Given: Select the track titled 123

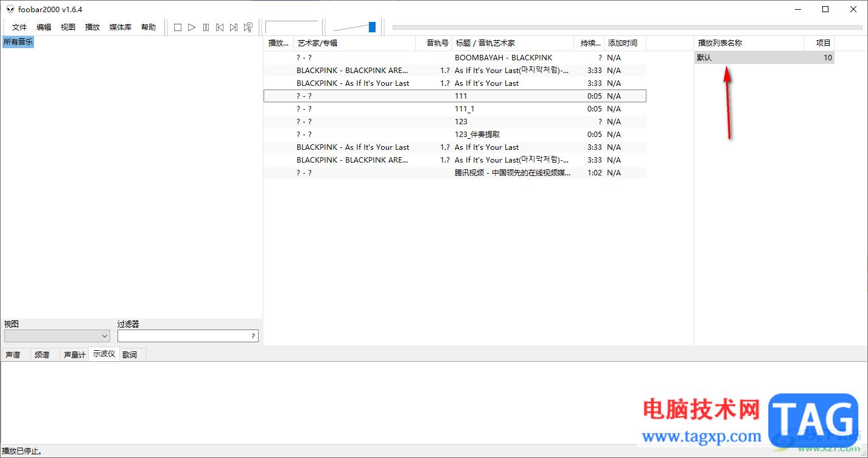Looking at the screenshot, I should 455,122.
